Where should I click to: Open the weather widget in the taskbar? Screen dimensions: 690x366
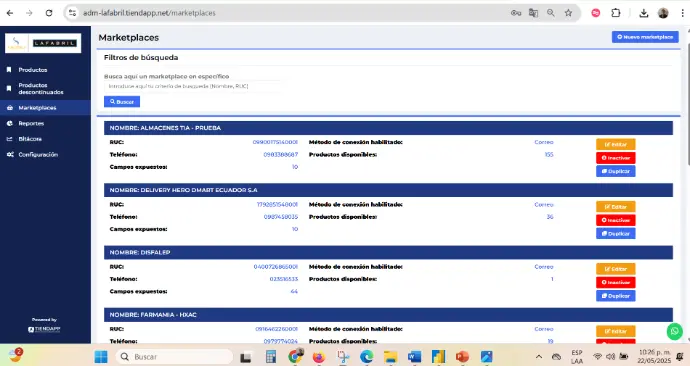click(x=15, y=355)
